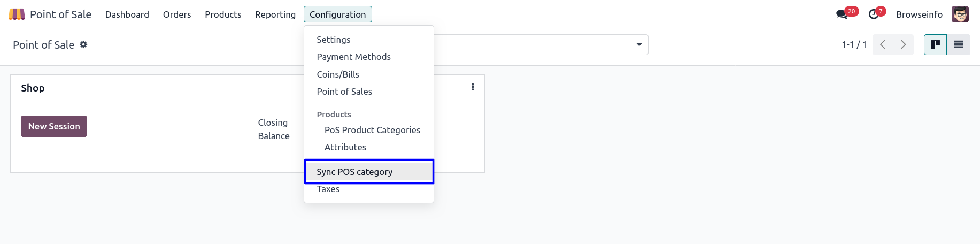Go to the previous page arrow
The image size is (980, 244).
pyautogui.click(x=883, y=45)
